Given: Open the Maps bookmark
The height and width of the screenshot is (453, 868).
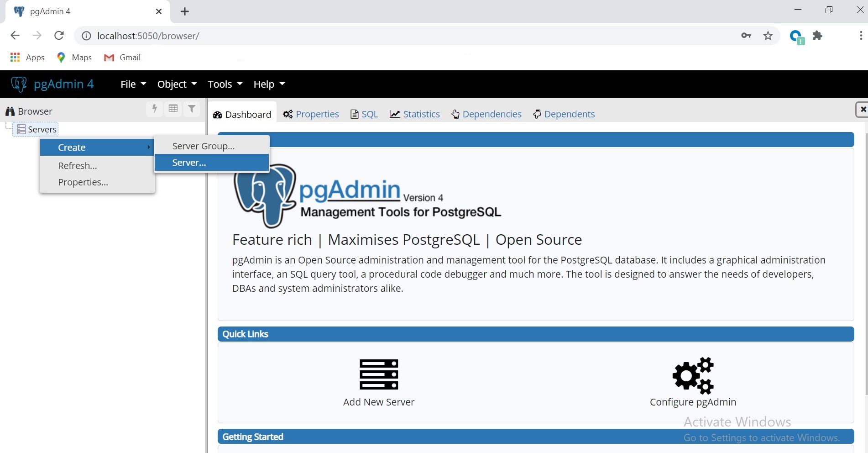Looking at the screenshot, I should pos(74,58).
